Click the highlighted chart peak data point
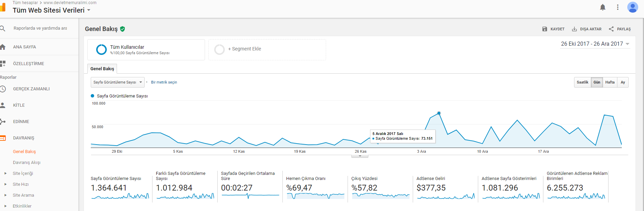644x211 pixels. coord(439,113)
